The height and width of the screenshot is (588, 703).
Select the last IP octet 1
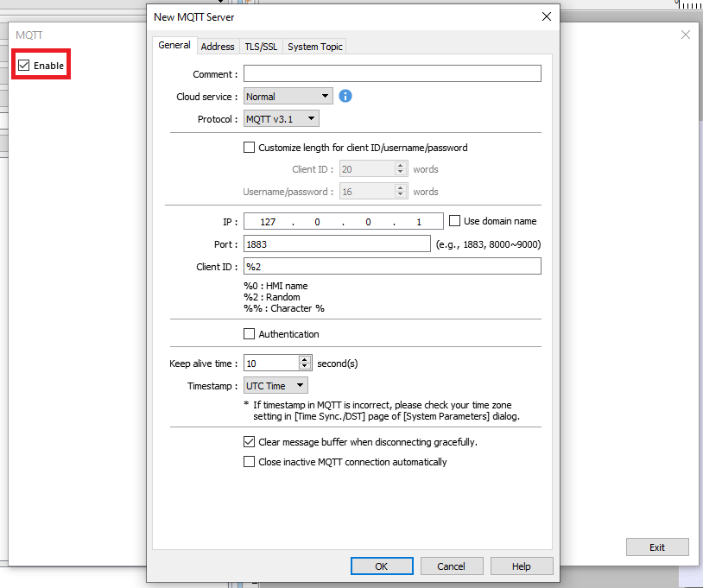[419, 222]
